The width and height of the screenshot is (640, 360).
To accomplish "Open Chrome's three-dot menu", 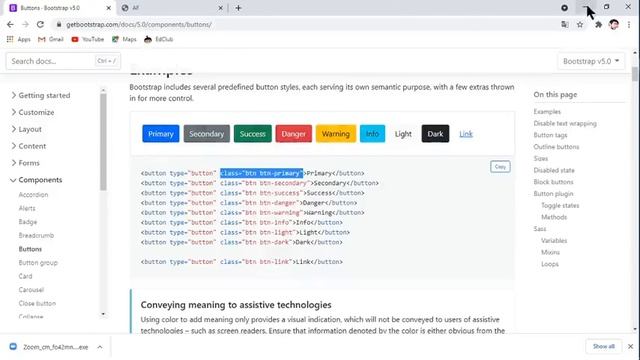I will point(629,24).
